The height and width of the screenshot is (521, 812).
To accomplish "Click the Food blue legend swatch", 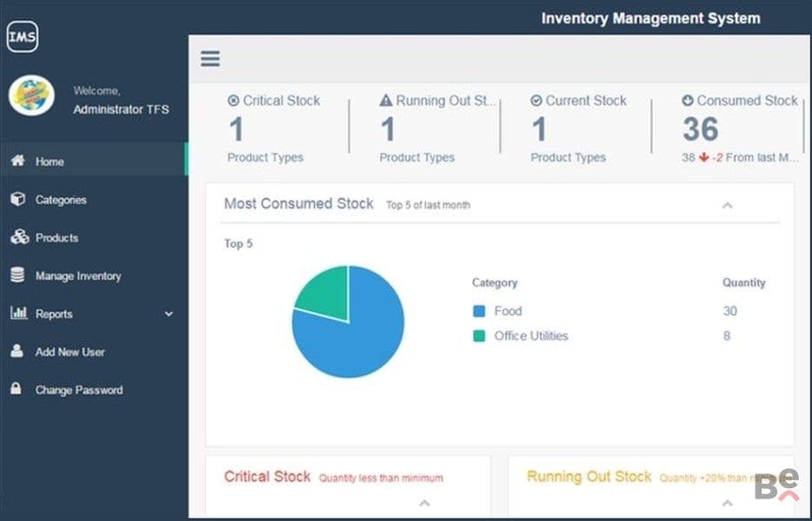I will click(480, 311).
